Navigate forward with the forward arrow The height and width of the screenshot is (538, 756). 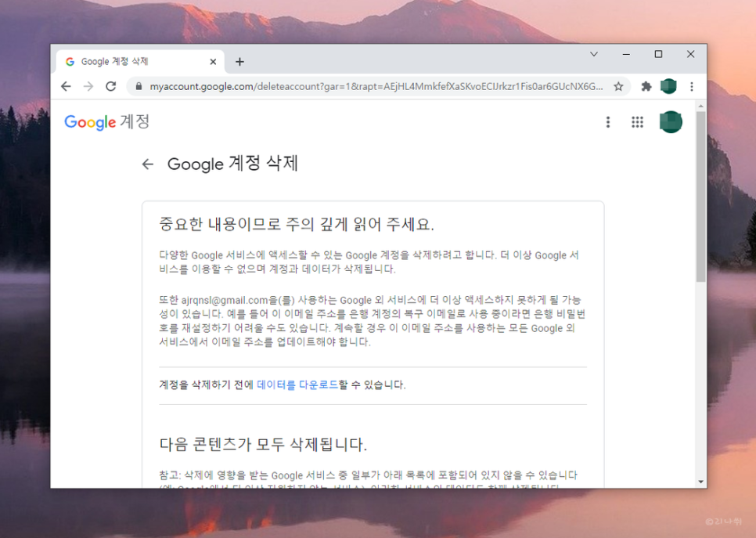pos(88,87)
